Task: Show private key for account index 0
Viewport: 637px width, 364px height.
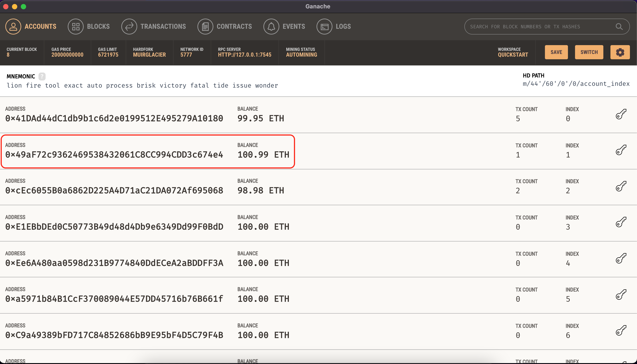Action: (621, 114)
